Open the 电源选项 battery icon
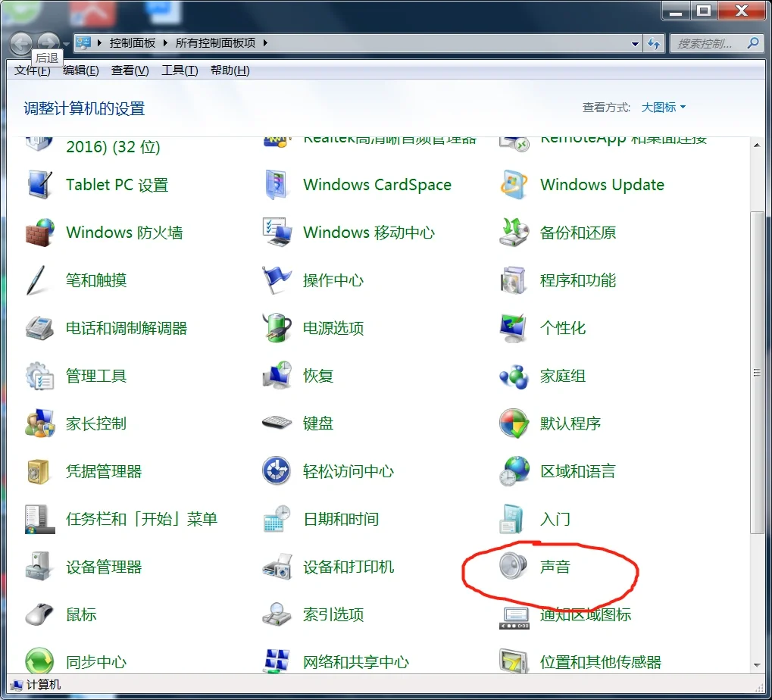 click(x=277, y=328)
